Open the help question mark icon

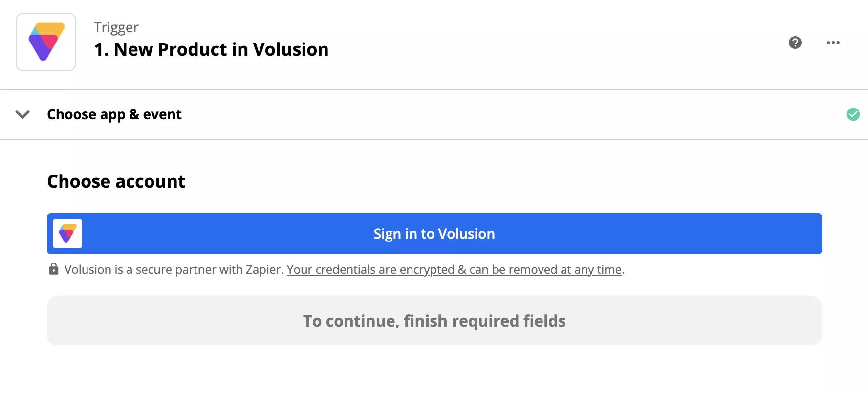click(795, 43)
